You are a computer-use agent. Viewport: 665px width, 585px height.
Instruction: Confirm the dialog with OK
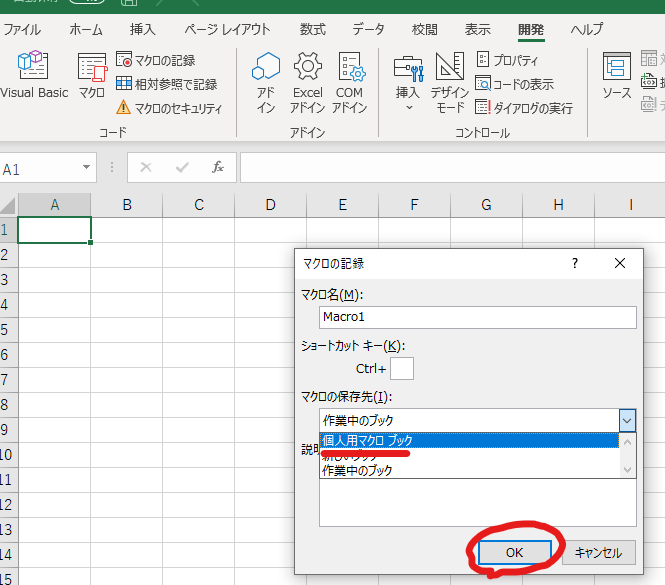click(x=514, y=552)
